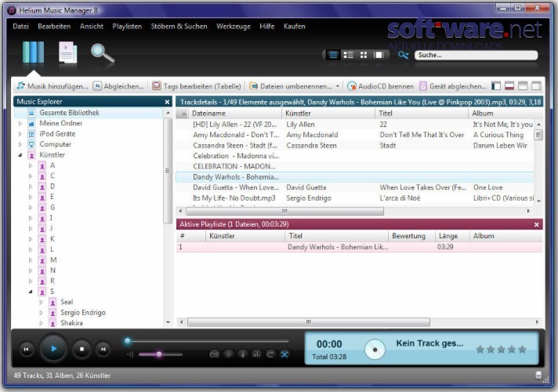
Task: Skip to next track
Action: coord(103,350)
